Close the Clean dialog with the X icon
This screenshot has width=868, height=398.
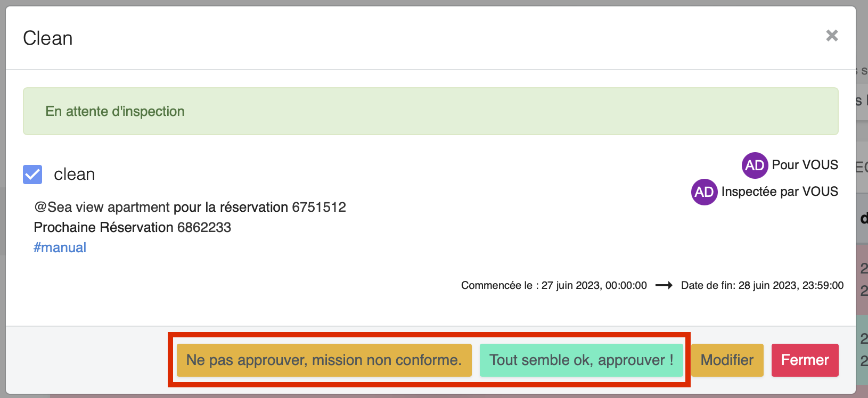pyautogui.click(x=832, y=36)
